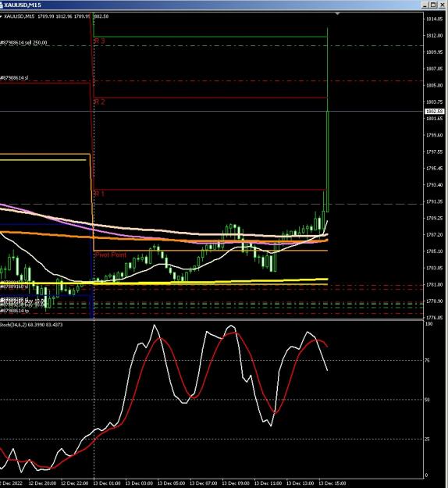Expand the XAUUSD,M15 symbol header arrow
The image size is (448, 488).
[x=1, y=16]
